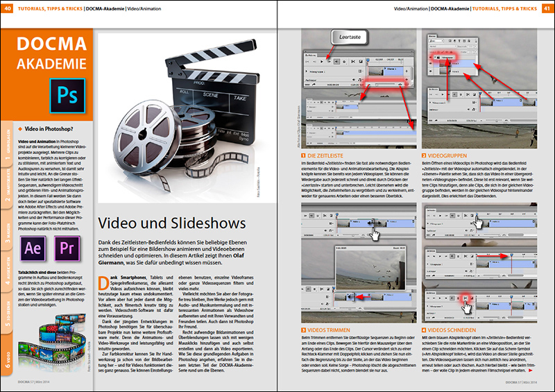Click scissors icon in step 2 timeline panel
Image resolution: width=555 pixels, height=392 pixels.
[x=468, y=94]
